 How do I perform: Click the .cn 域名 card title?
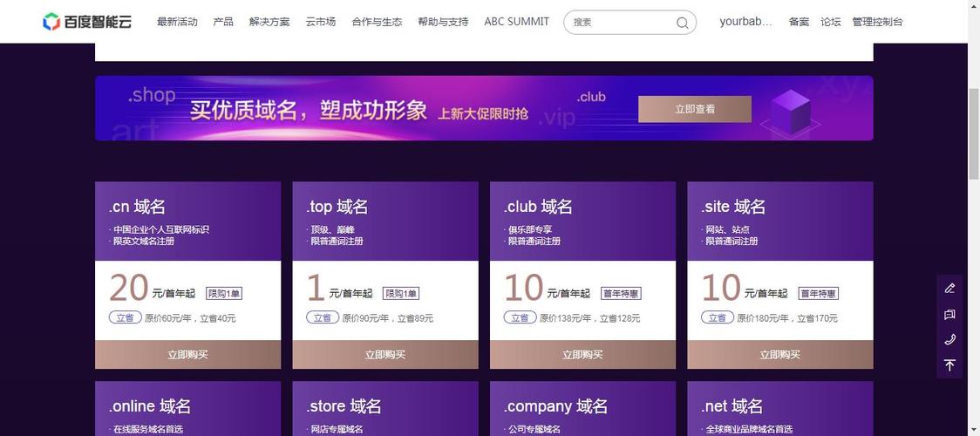click(x=137, y=207)
